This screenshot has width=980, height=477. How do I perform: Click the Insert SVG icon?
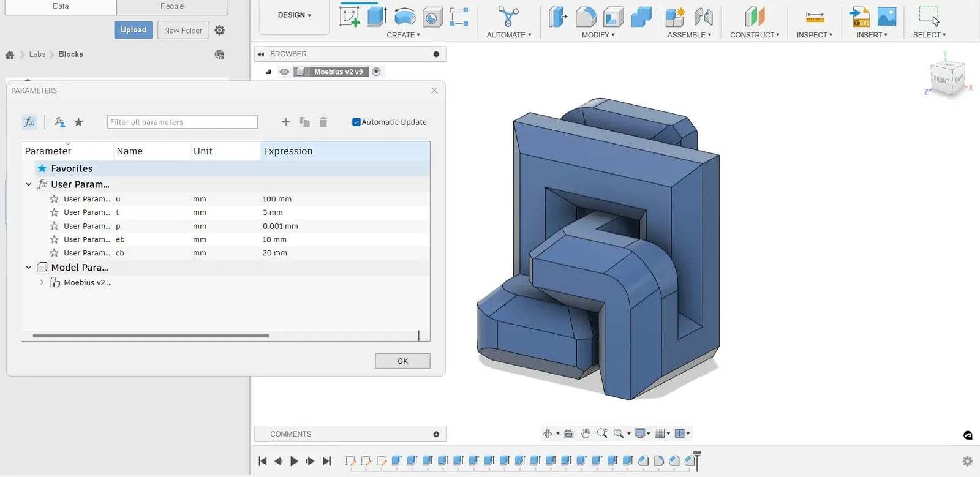(860, 17)
